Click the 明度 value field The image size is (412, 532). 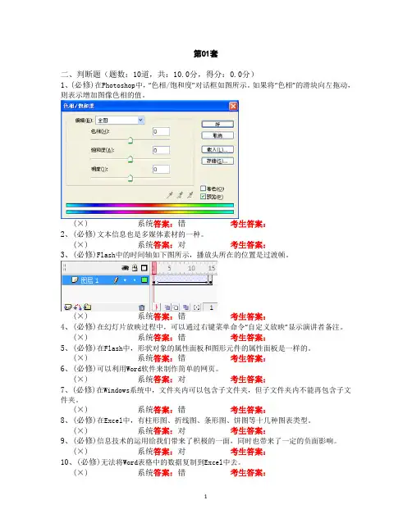tap(161, 169)
